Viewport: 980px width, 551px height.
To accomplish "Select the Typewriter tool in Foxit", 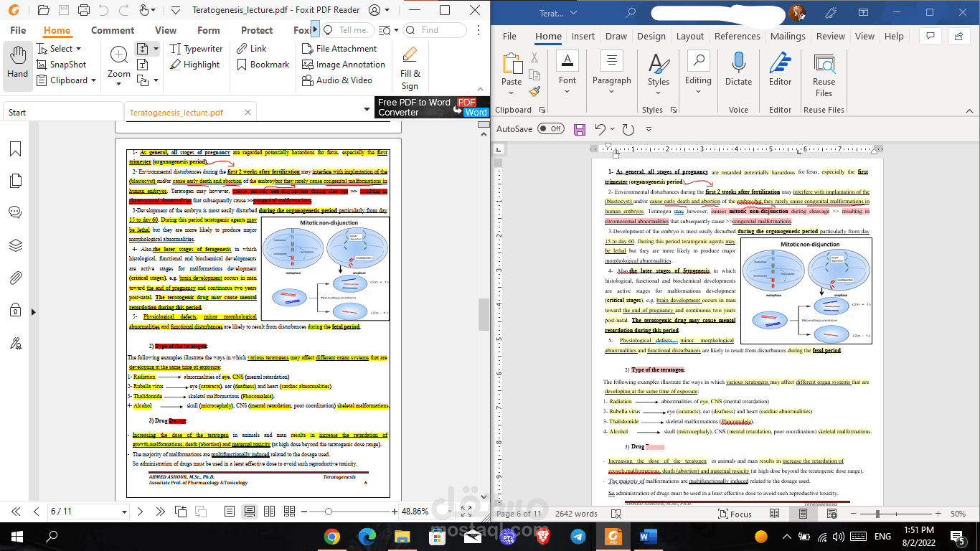I will 197,49.
